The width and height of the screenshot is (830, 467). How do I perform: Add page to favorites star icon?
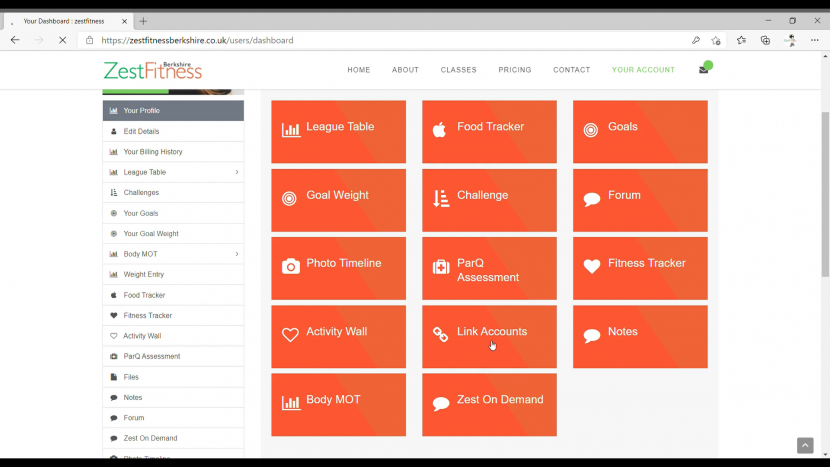coord(716,40)
